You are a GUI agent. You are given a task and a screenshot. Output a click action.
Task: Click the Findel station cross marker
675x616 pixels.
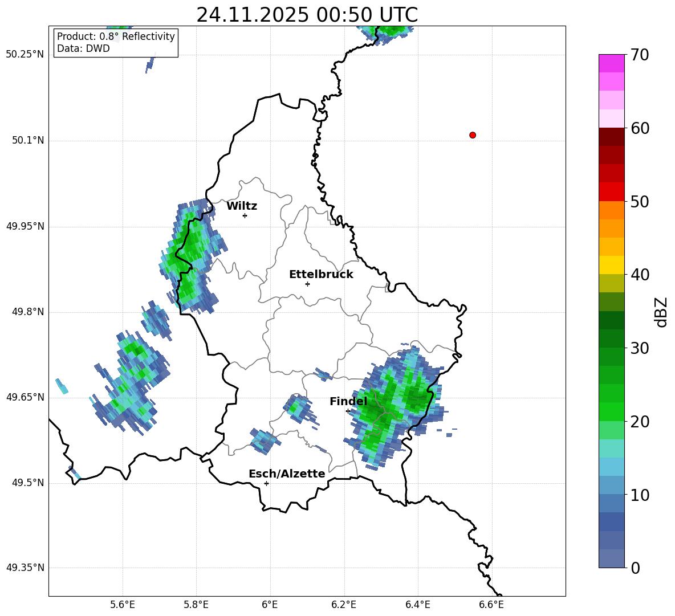(348, 411)
